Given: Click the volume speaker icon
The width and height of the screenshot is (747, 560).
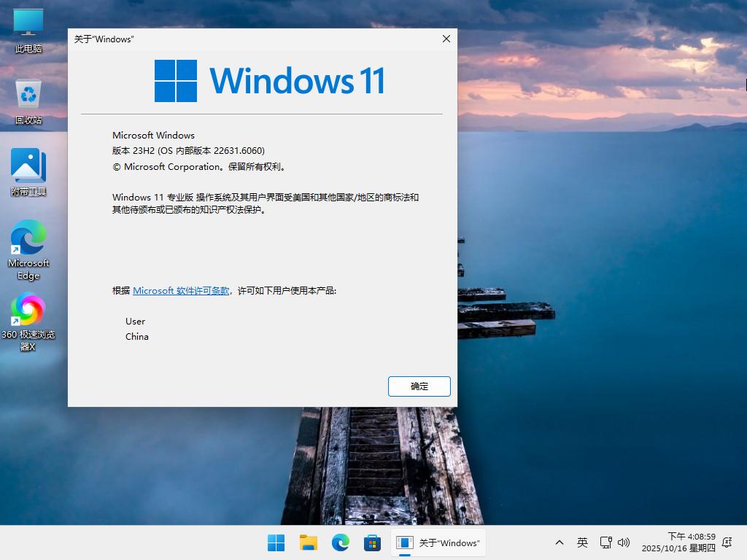Looking at the screenshot, I should (x=624, y=542).
